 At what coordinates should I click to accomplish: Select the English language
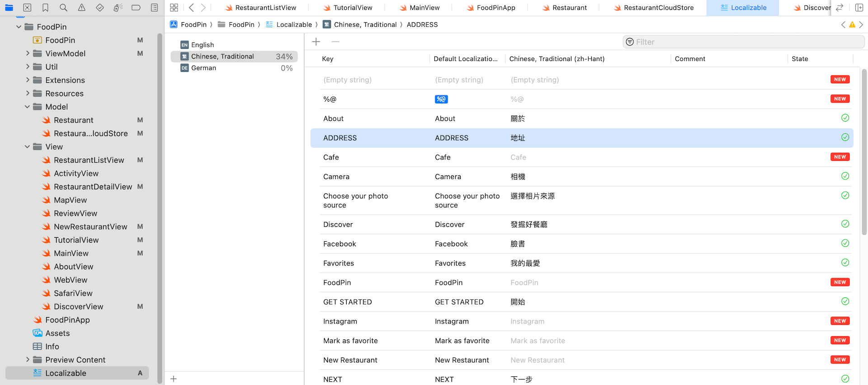click(203, 45)
